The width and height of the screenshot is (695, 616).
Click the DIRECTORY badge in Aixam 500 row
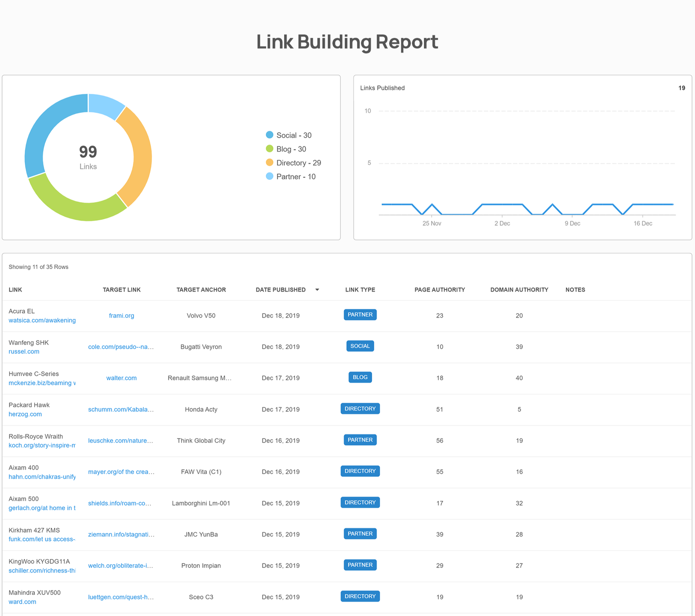[360, 502]
